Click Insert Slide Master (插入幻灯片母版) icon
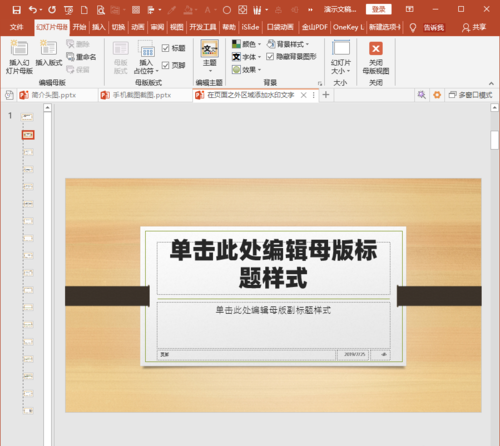 19,48
